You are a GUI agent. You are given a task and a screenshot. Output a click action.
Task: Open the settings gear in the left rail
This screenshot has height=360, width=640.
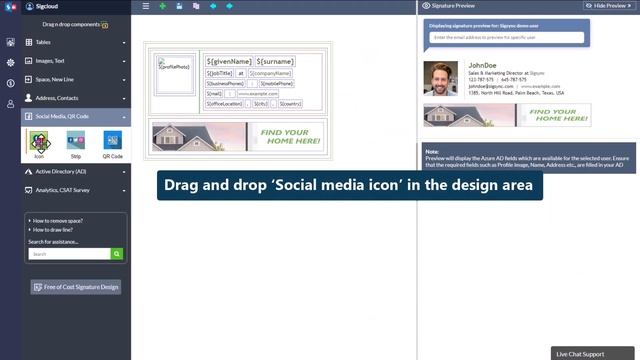[x=11, y=62]
